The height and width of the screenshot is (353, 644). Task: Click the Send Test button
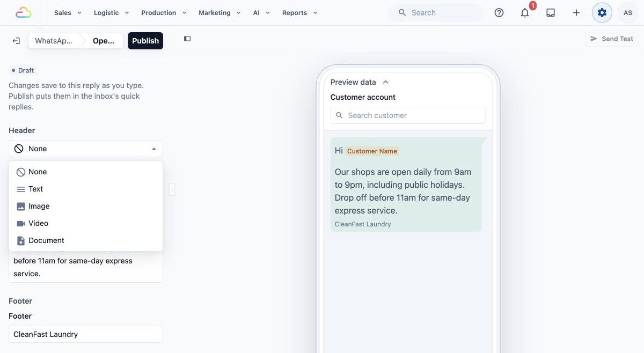tap(611, 39)
